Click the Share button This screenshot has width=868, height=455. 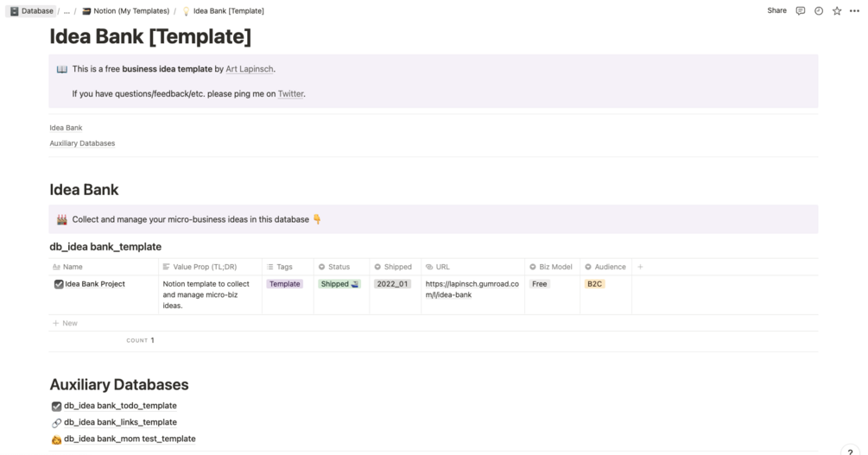pos(776,10)
